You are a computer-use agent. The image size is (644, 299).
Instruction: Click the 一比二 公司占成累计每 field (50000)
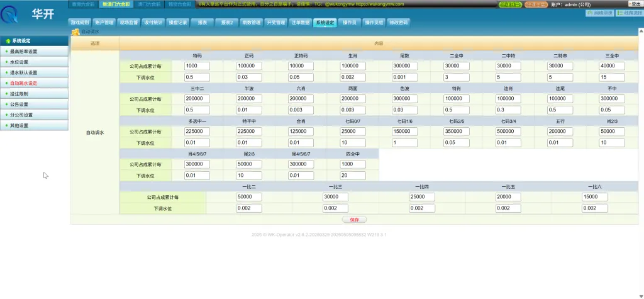249,197
